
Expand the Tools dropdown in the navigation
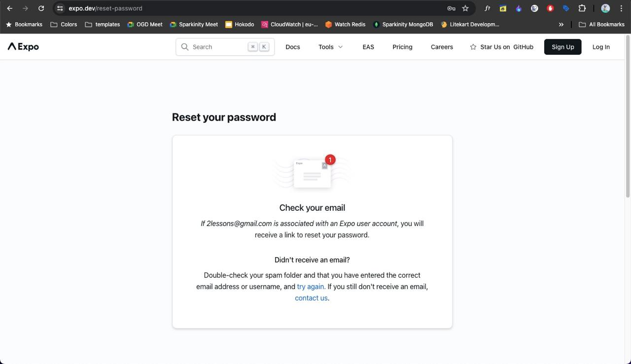(331, 47)
